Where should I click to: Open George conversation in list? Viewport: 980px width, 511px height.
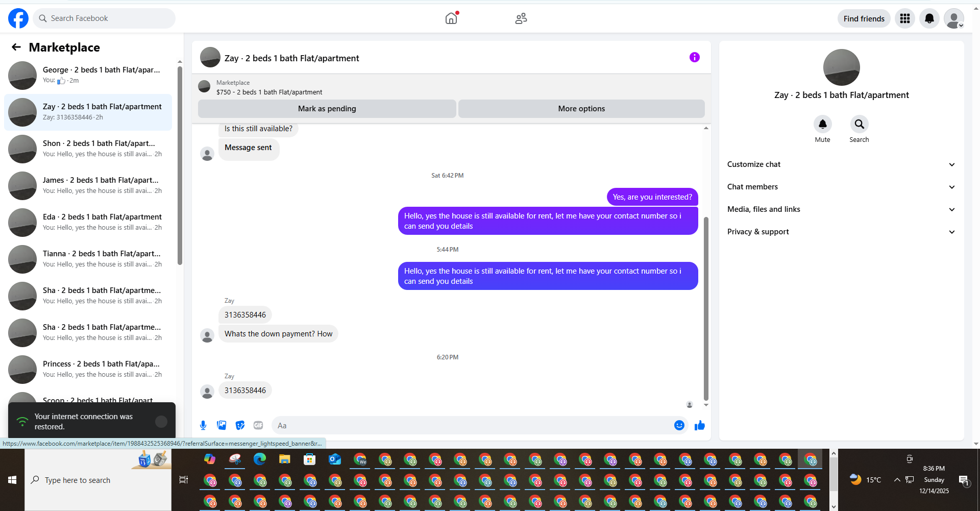(88, 75)
